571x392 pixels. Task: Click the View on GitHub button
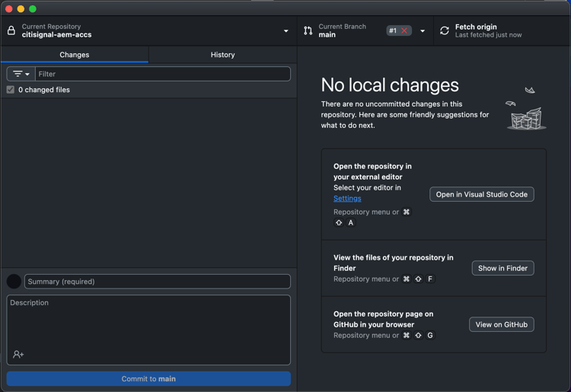tap(502, 325)
